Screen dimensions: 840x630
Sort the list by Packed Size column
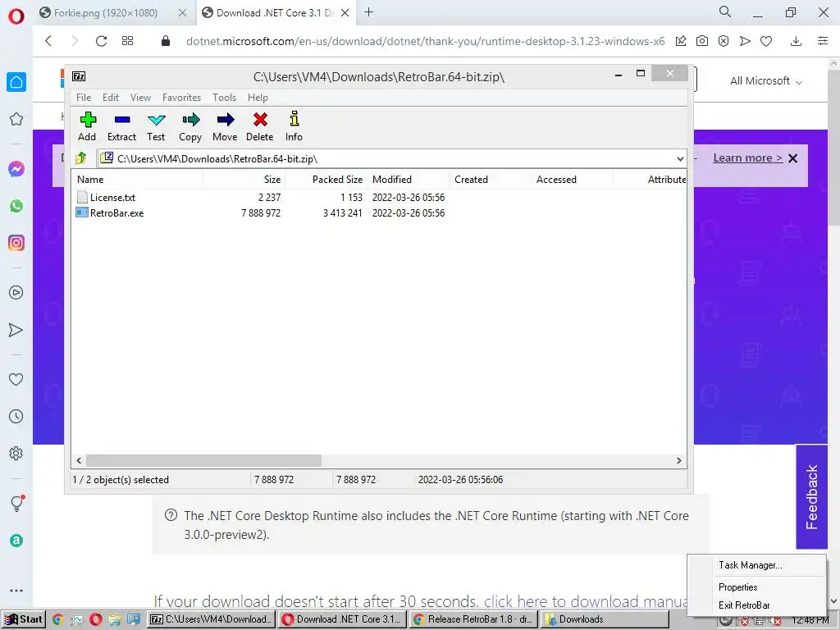tap(326, 180)
